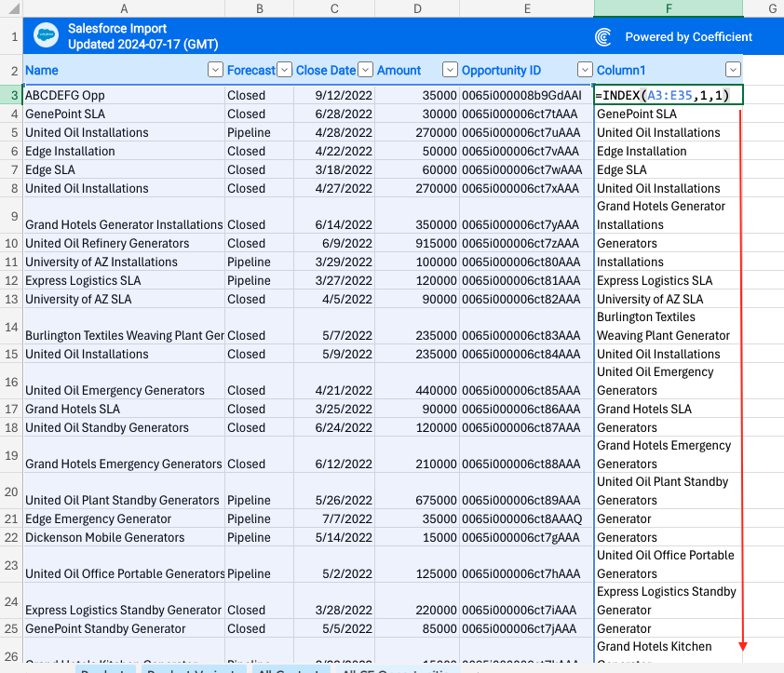The image size is (784, 673).
Task: Select column A header
Action: click(x=124, y=8)
